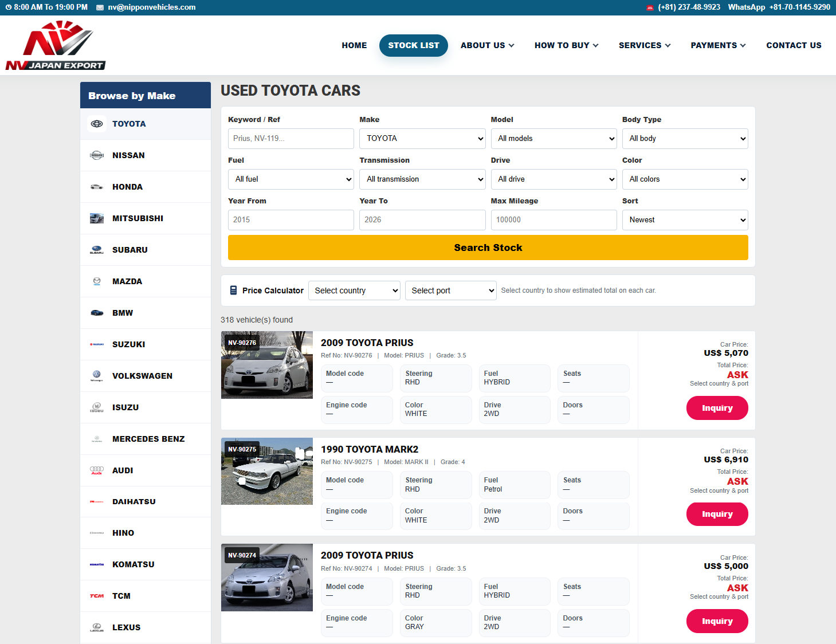
Task: Click the Hino brand logo icon
Action: click(97, 533)
